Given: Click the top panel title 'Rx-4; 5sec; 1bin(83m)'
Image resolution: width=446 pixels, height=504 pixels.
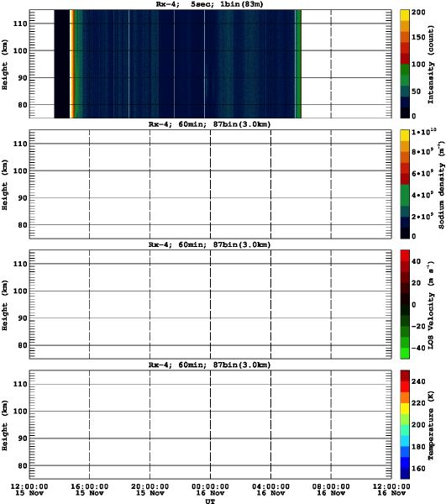Looking at the screenshot, I should coord(209,4).
